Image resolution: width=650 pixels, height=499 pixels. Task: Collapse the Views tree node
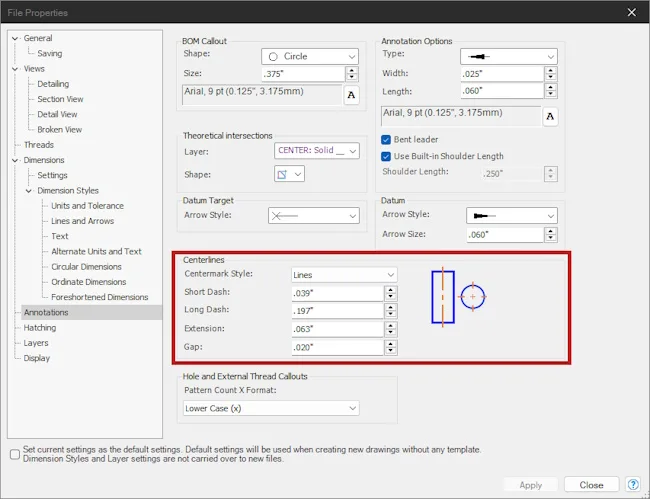click(15, 69)
